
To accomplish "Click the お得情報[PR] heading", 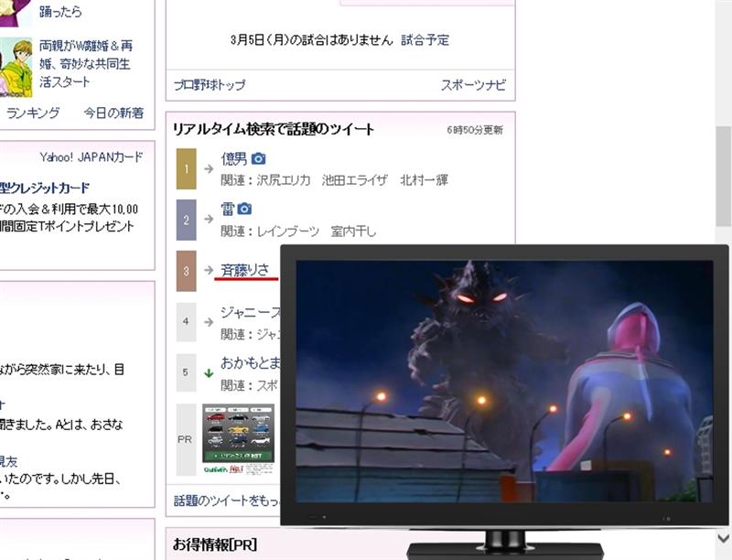I will (x=215, y=544).
